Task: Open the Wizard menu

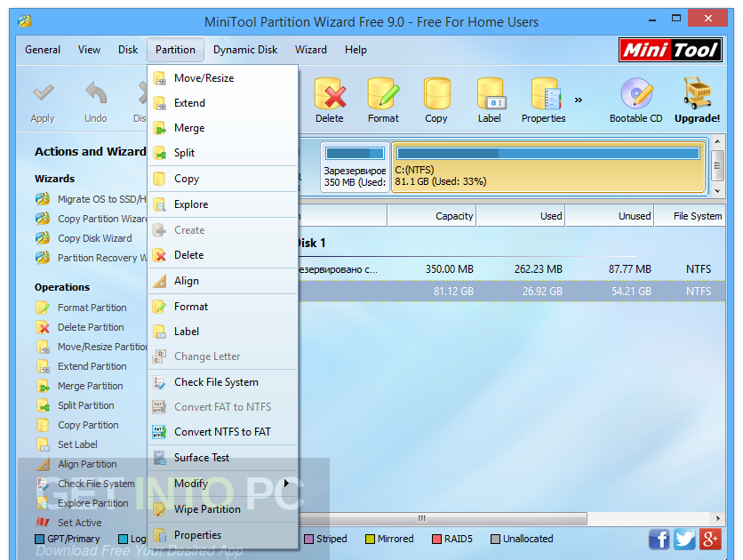Action: tap(311, 50)
